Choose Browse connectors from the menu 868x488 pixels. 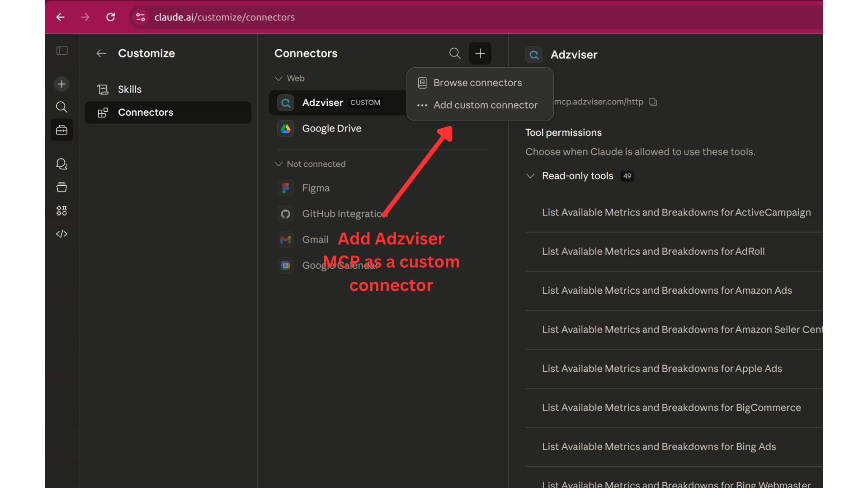(x=477, y=83)
